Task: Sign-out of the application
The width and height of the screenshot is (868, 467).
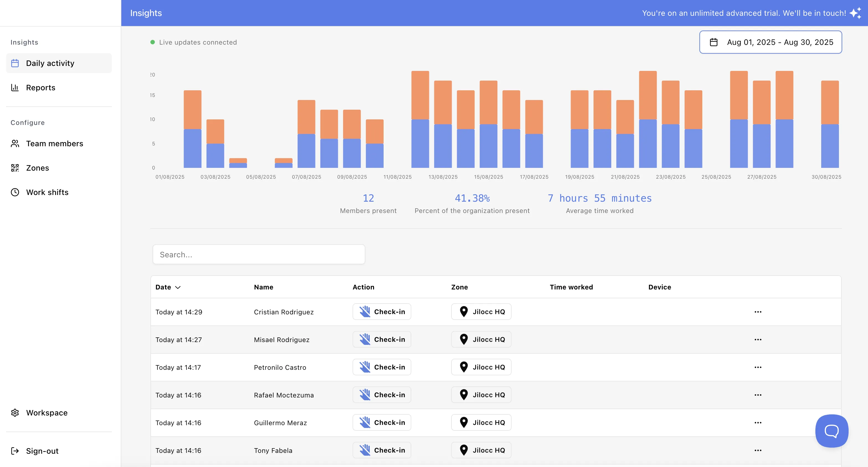Action: click(59, 450)
